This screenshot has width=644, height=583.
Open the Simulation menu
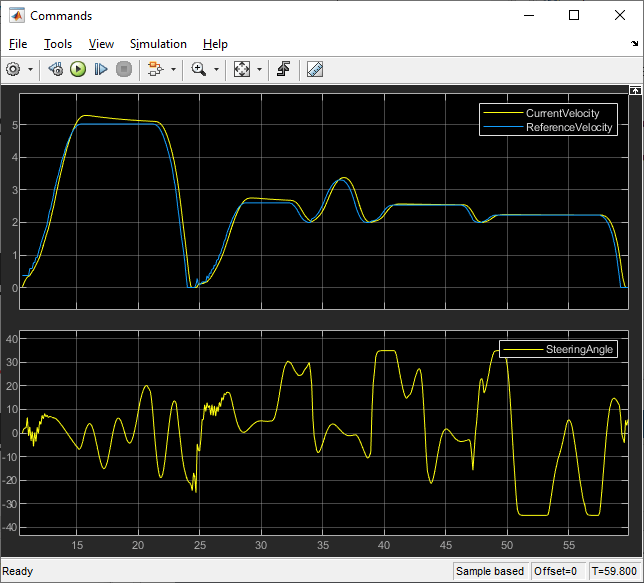pos(158,44)
